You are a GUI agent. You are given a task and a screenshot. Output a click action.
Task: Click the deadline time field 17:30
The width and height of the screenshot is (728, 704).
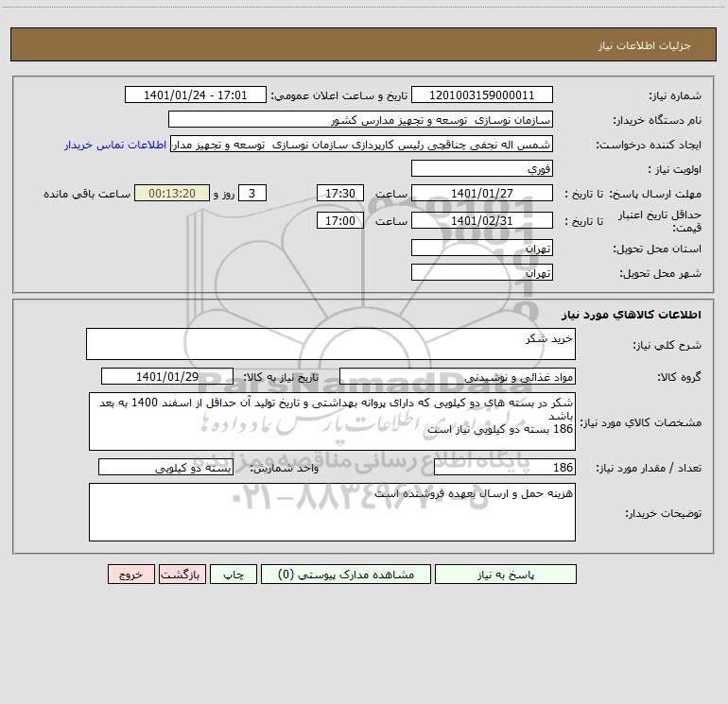point(339,193)
